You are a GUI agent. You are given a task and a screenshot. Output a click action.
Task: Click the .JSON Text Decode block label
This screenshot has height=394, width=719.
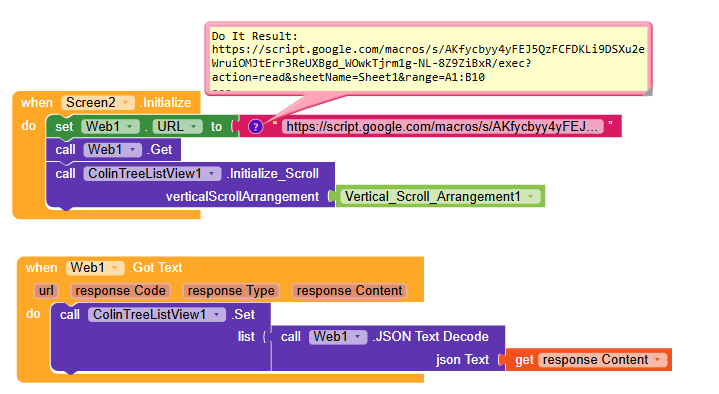point(431,337)
